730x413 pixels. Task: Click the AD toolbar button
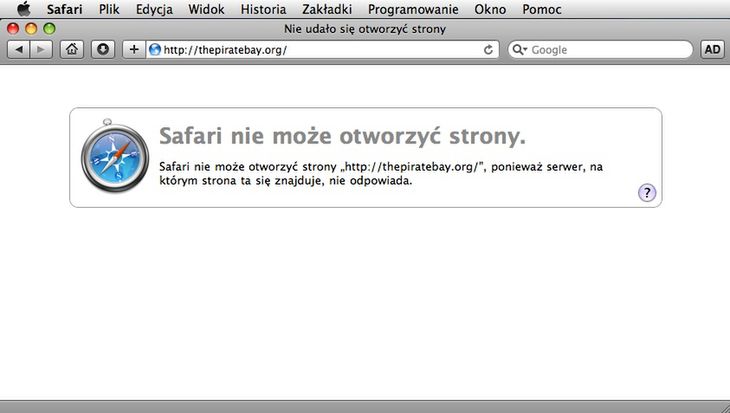[x=712, y=49]
